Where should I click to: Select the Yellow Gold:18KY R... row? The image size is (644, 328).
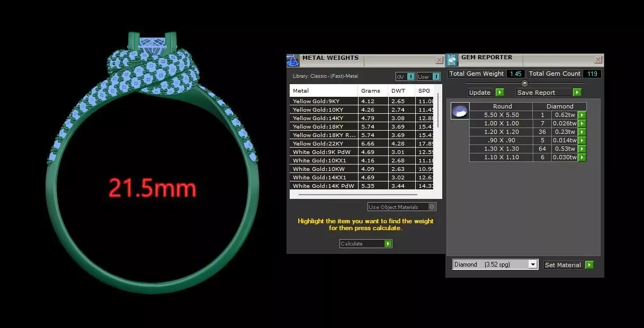click(361, 135)
